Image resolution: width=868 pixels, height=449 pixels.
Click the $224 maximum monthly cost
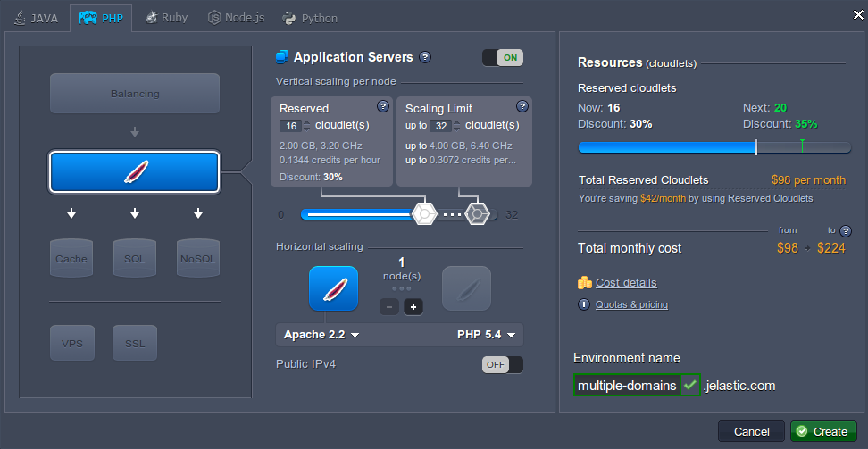tap(830, 248)
